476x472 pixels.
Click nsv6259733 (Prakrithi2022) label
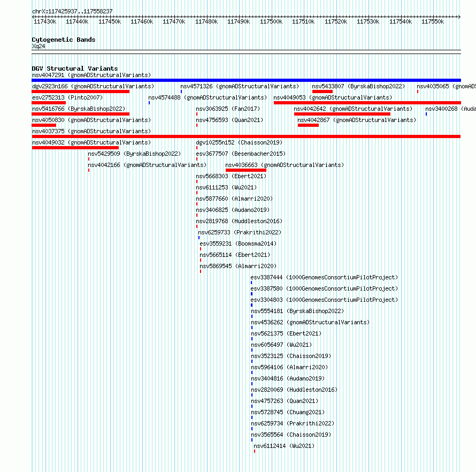click(x=240, y=232)
